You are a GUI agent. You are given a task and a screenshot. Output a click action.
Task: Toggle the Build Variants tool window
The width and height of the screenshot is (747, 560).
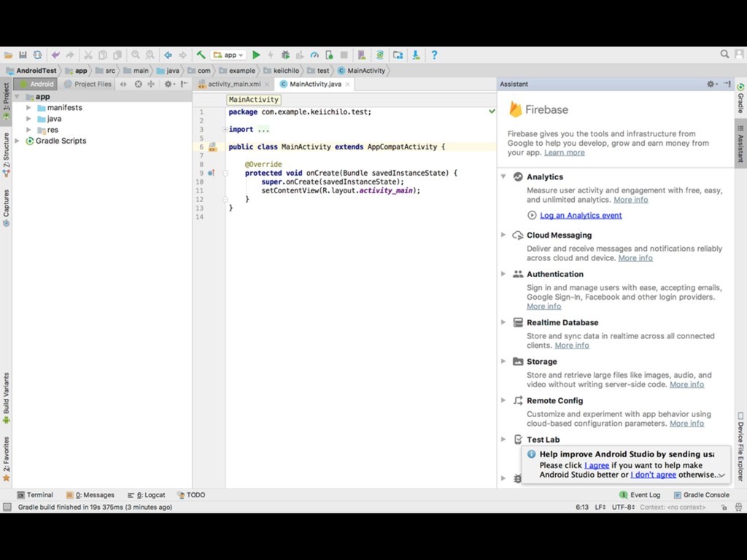tap(6, 398)
